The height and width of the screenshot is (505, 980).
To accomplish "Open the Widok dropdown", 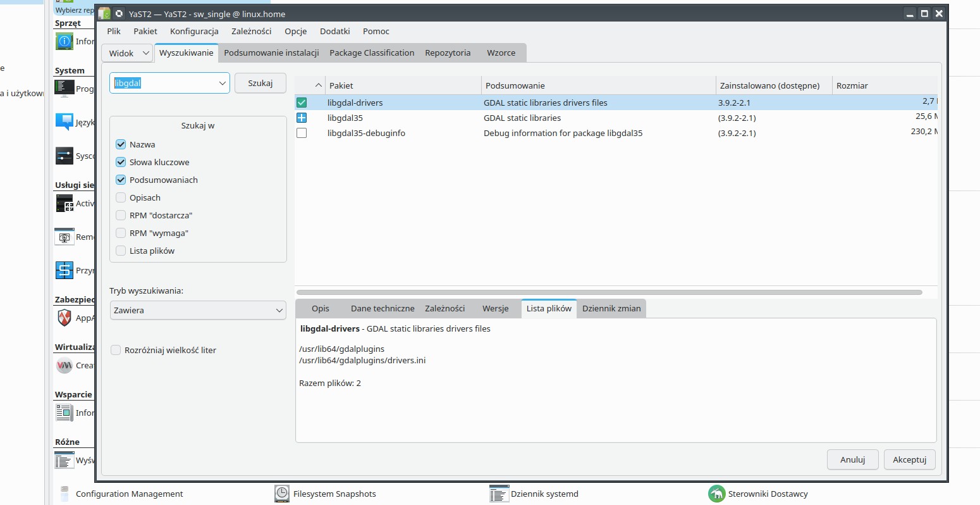I will click(x=127, y=53).
